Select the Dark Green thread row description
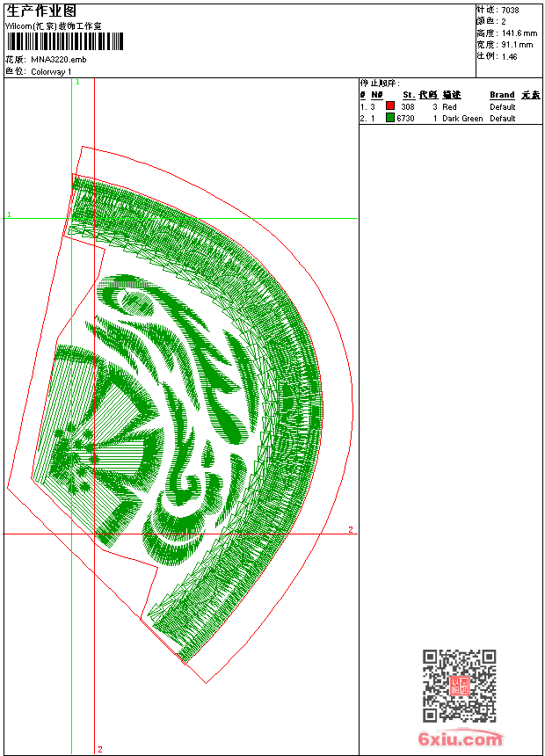Viewport: 545px width, 756px height. click(462, 118)
